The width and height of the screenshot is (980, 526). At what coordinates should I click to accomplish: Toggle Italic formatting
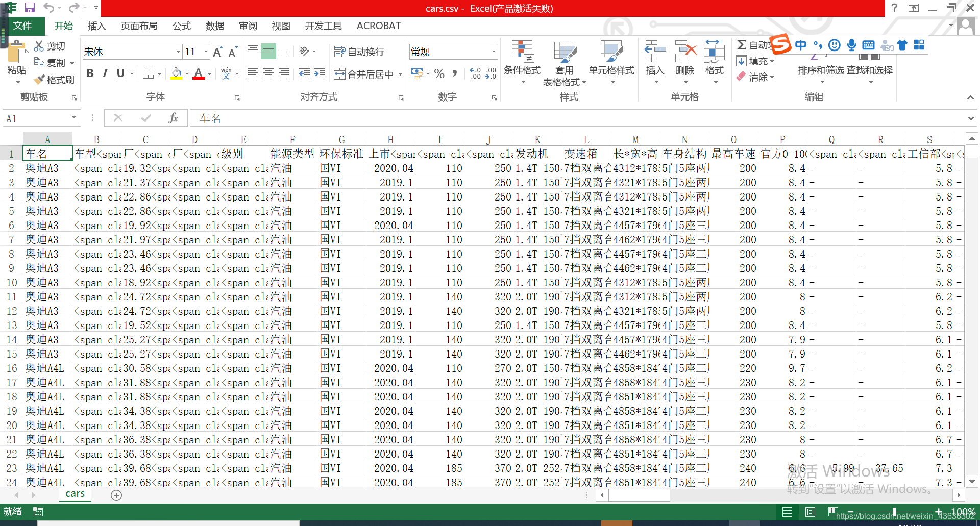[x=105, y=73]
